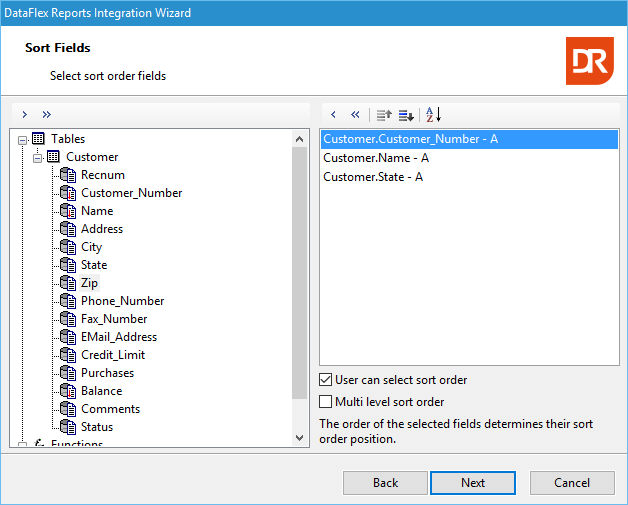Image resolution: width=628 pixels, height=505 pixels.
Task: Click the Credit_Limit field icon
Action: pyautogui.click(x=68, y=355)
